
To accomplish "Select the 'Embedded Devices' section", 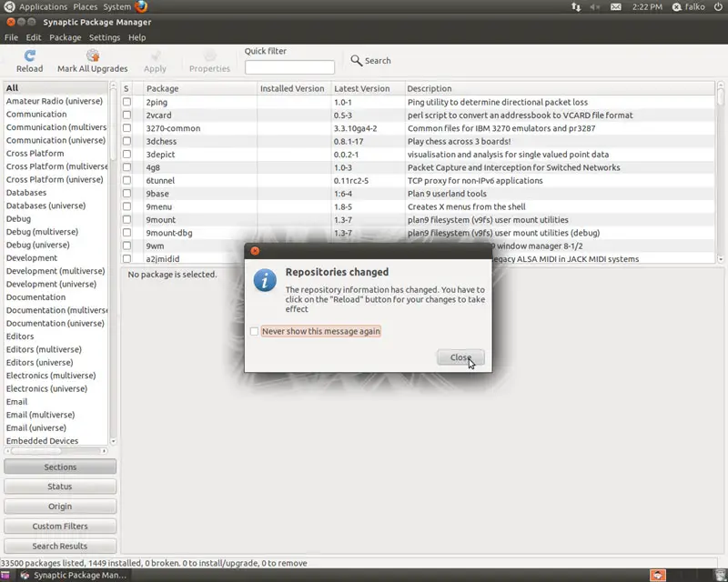I will coord(56,441).
